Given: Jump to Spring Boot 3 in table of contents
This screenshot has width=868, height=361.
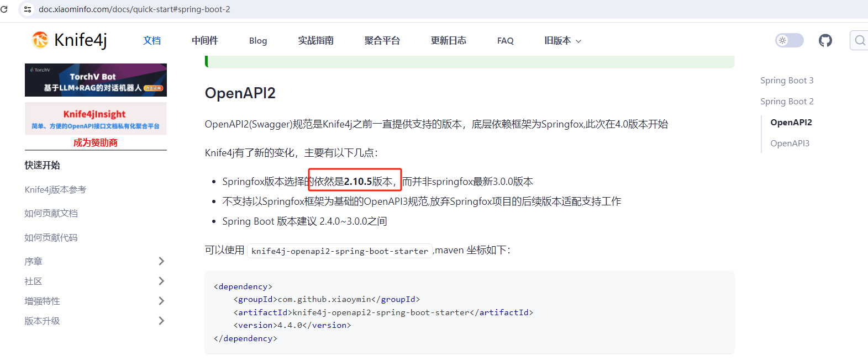Looking at the screenshot, I should click(x=787, y=80).
